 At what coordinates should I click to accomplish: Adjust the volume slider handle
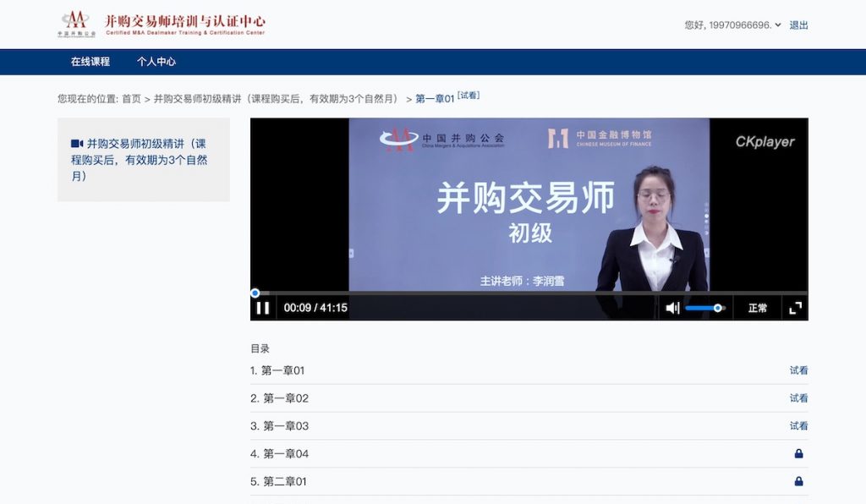point(717,308)
